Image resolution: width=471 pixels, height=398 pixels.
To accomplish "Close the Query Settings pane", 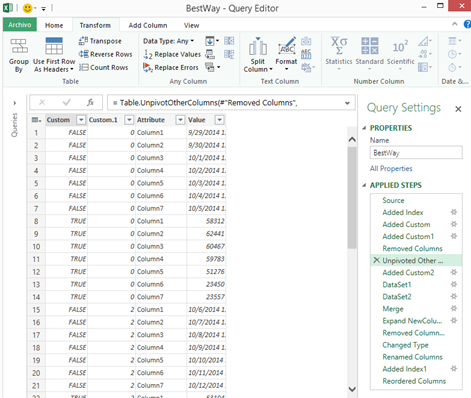I will [458, 109].
